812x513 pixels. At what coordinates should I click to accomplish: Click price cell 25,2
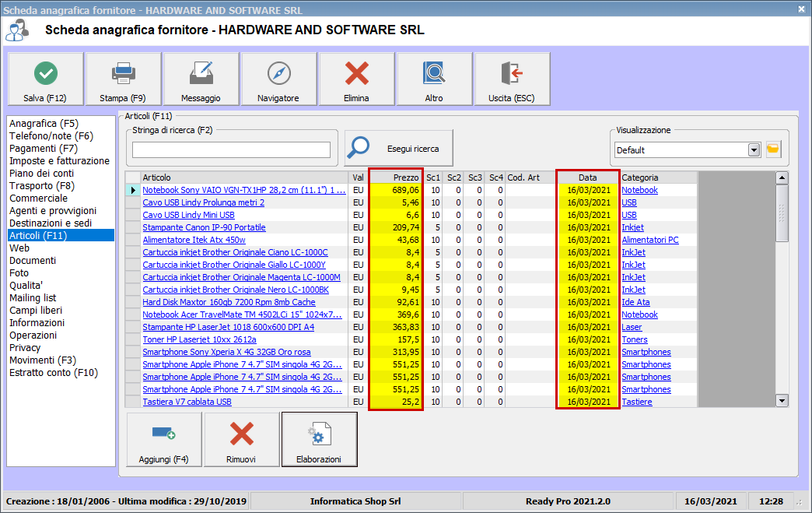click(396, 402)
